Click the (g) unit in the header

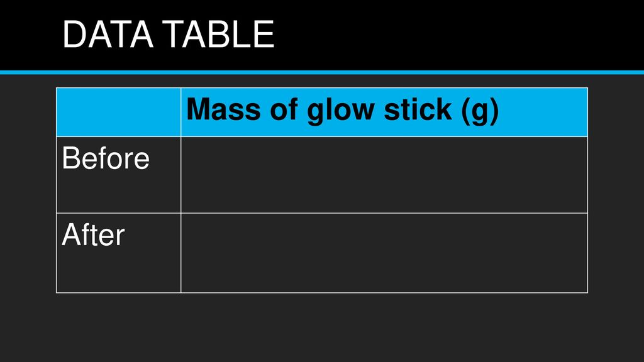(x=480, y=111)
